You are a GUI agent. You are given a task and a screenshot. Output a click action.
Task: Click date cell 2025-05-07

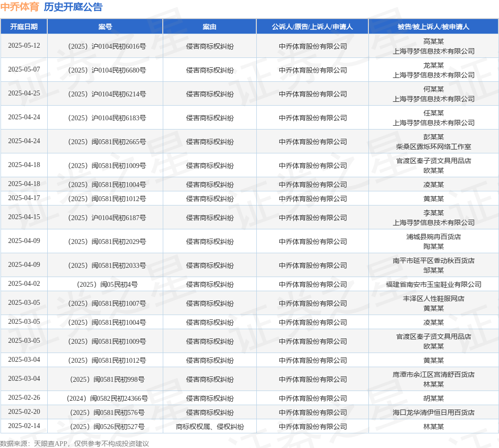point(24,69)
